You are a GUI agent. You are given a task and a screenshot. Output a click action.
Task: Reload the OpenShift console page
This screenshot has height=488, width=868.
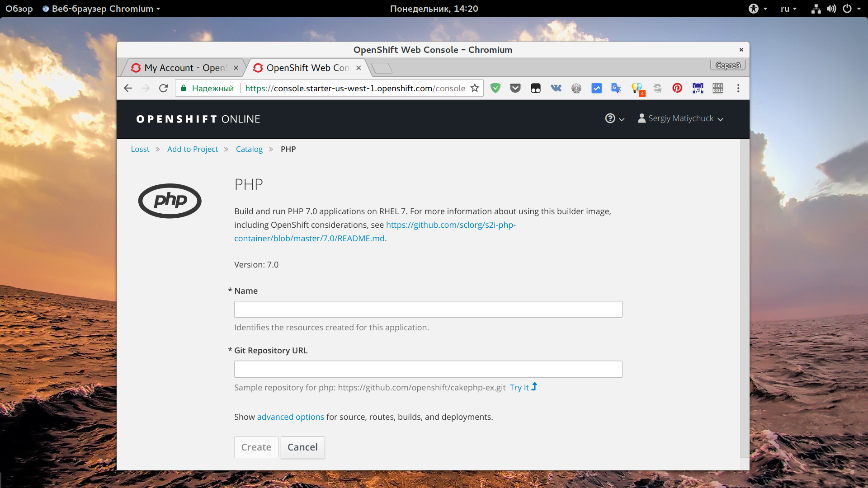click(163, 88)
